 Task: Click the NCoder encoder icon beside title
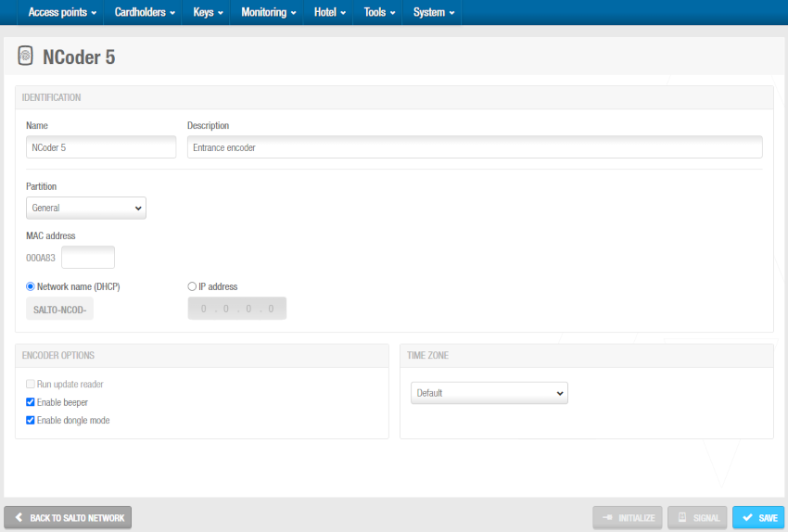coord(25,56)
